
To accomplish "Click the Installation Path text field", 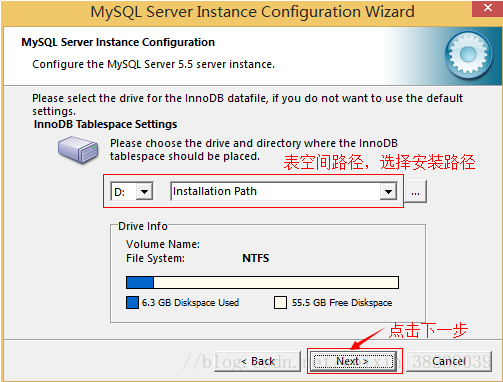I will pos(275,191).
